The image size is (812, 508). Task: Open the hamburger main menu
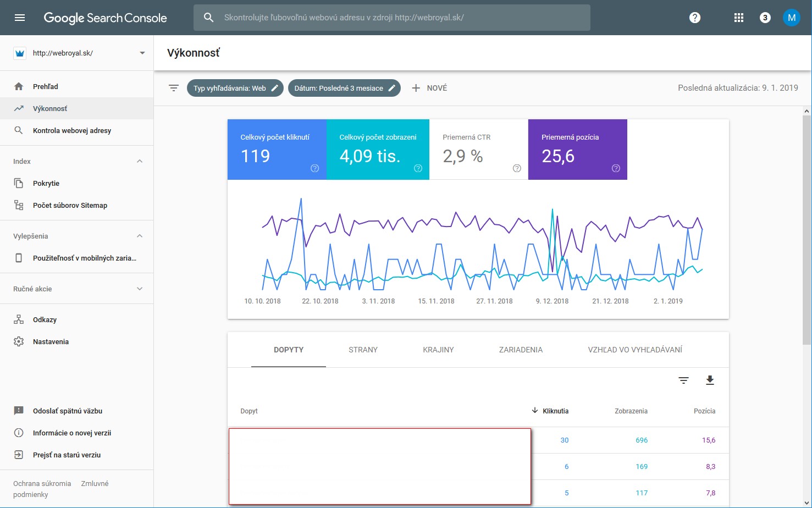point(20,18)
